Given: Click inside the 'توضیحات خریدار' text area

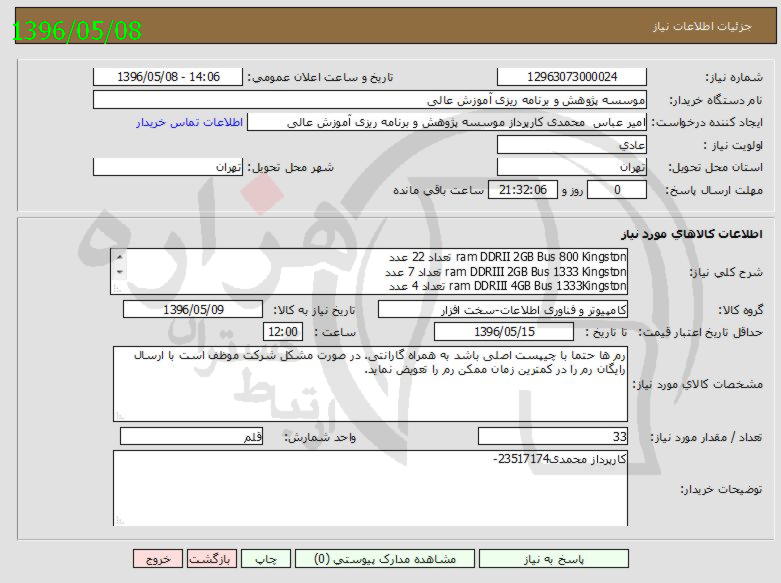Looking at the screenshot, I should tap(370, 490).
